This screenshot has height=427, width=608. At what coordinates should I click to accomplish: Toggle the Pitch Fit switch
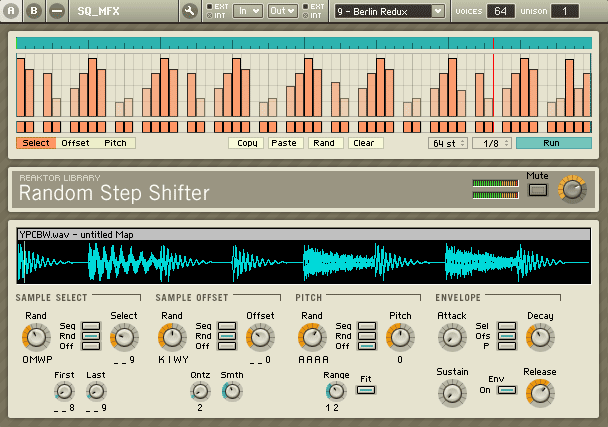pos(366,390)
